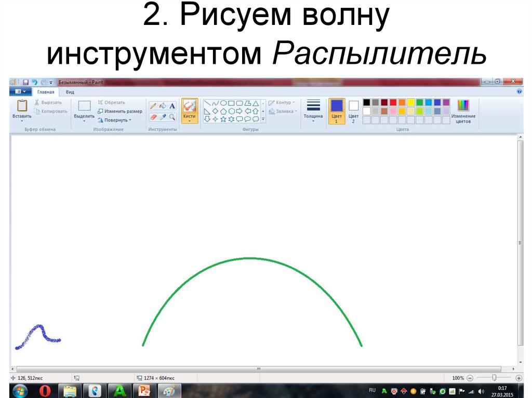Select the Eraser tool
The height and width of the screenshot is (398, 532).
[x=153, y=116]
